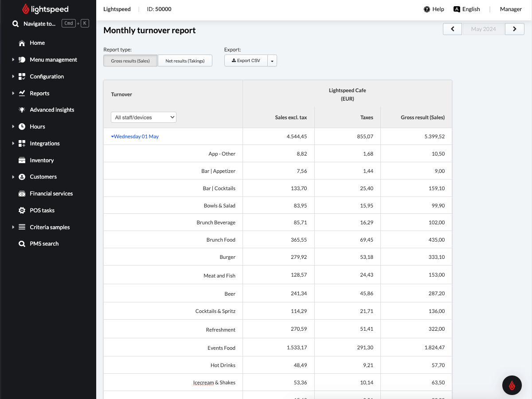Click the Home house icon
Screen dimensions: 532x399
click(x=22, y=43)
